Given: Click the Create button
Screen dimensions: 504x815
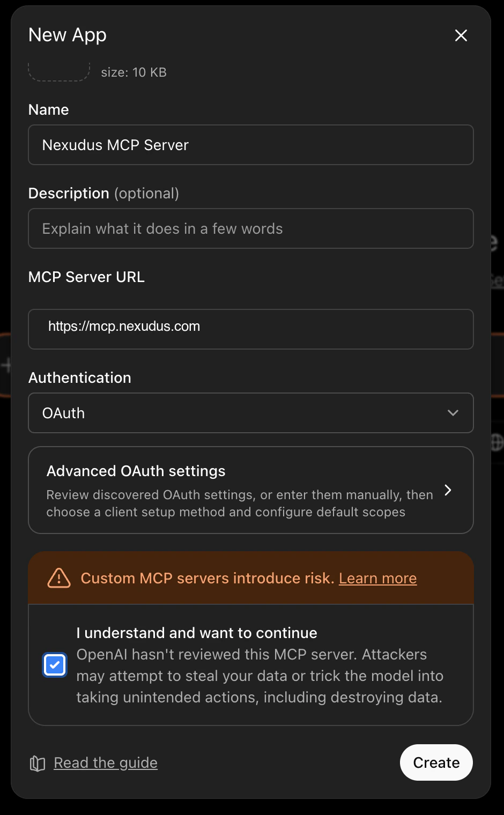Looking at the screenshot, I should 436,762.
